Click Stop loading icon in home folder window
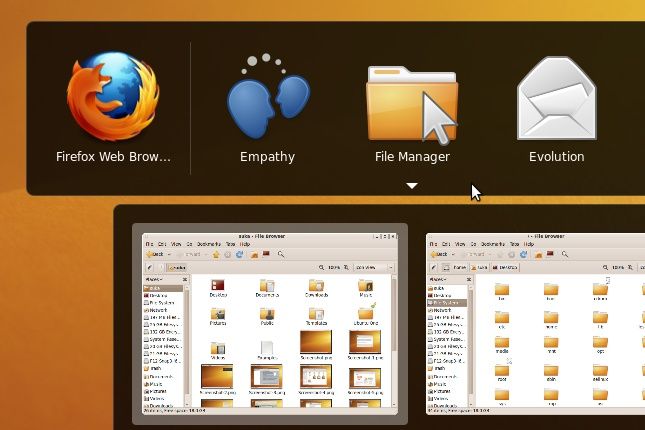This screenshot has height=430, width=645. coord(227,255)
